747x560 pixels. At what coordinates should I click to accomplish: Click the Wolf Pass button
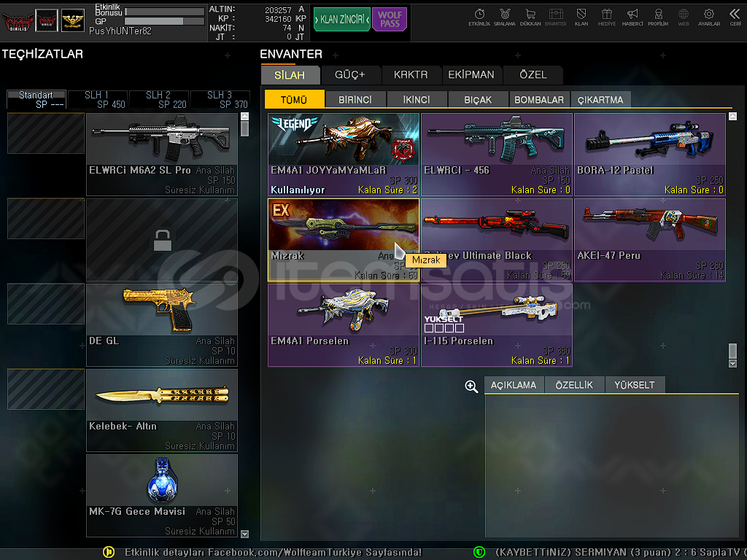coord(390,20)
